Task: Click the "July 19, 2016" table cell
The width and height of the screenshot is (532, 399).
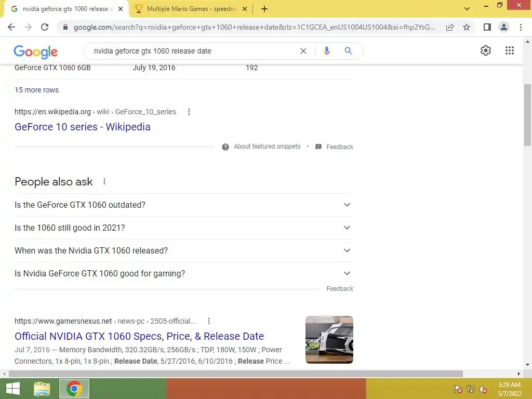Action: (154, 68)
